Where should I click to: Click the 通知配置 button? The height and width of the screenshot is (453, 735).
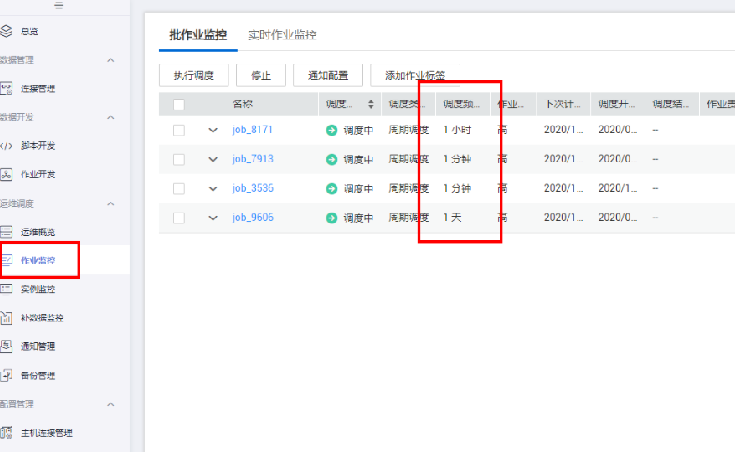click(327, 75)
